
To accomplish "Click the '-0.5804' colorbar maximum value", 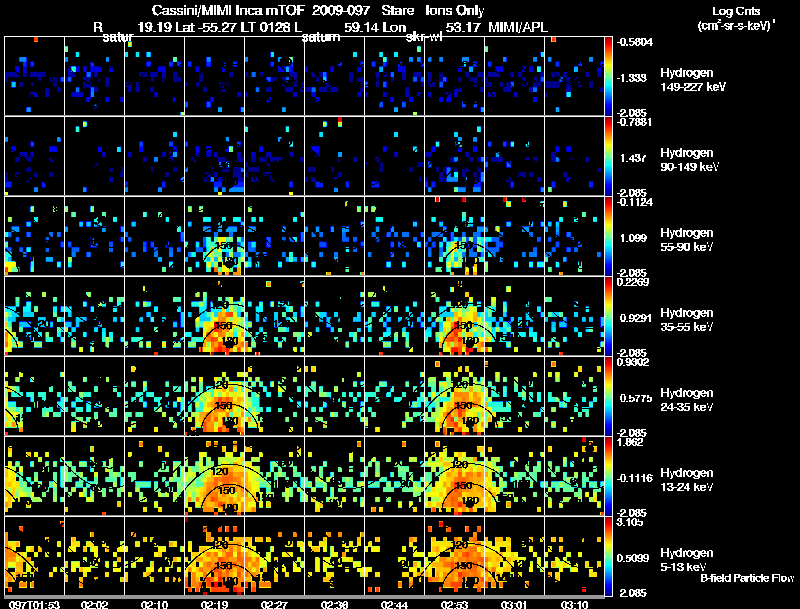I will pyautogui.click(x=635, y=42).
